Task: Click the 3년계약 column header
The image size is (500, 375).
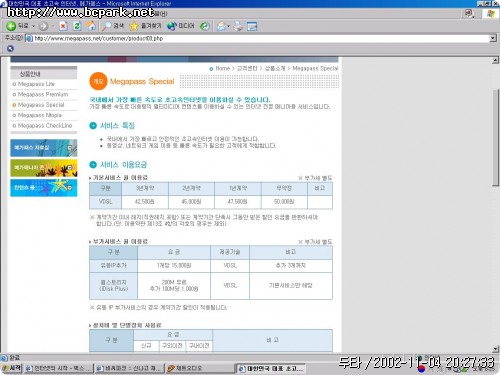Action: pyautogui.click(x=145, y=188)
